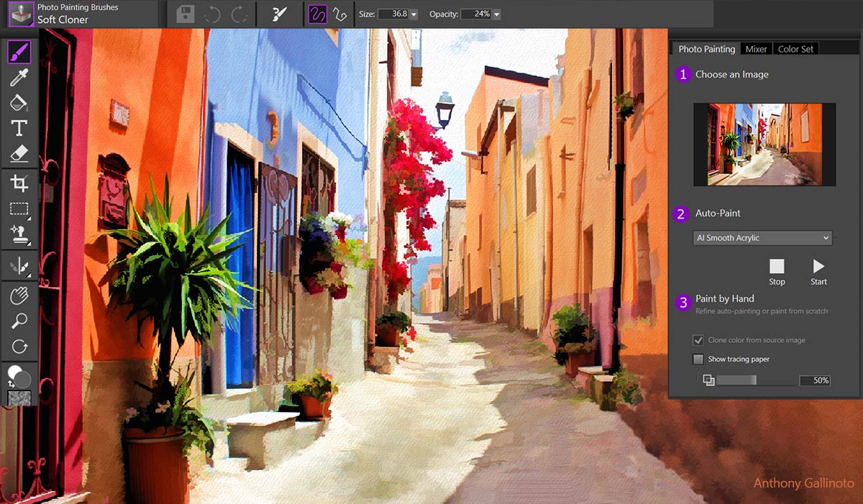Activate the Text tool

(19, 128)
